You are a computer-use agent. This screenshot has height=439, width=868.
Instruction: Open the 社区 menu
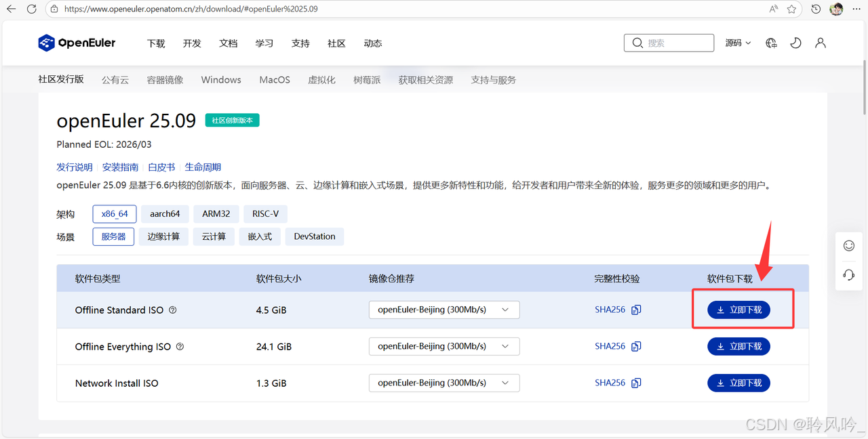tap(336, 43)
